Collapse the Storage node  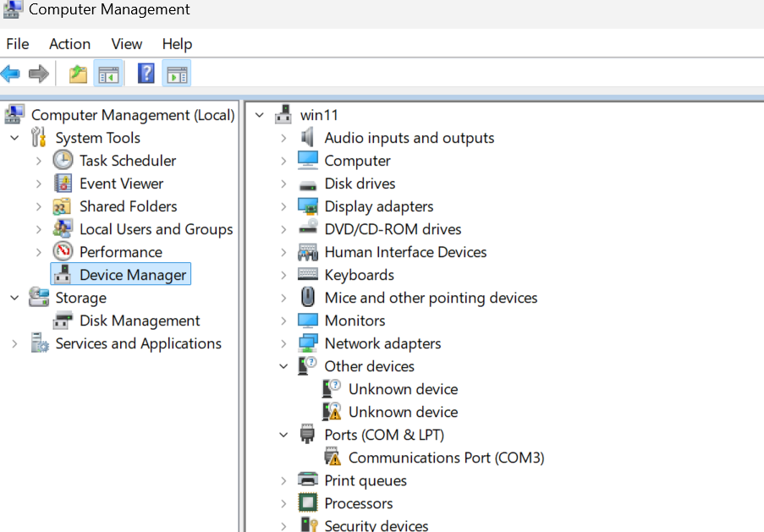pyautogui.click(x=14, y=298)
